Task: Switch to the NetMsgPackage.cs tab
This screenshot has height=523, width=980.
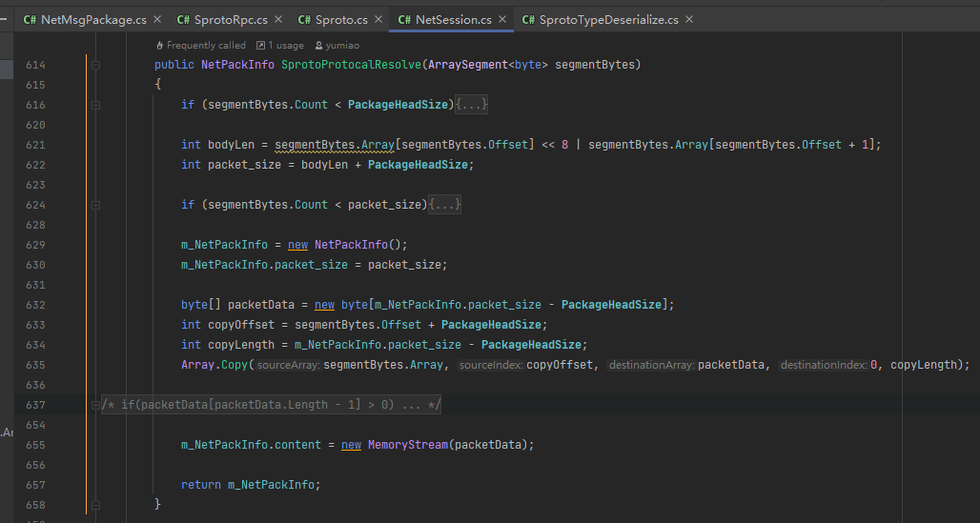Action: tap(92, 19)
